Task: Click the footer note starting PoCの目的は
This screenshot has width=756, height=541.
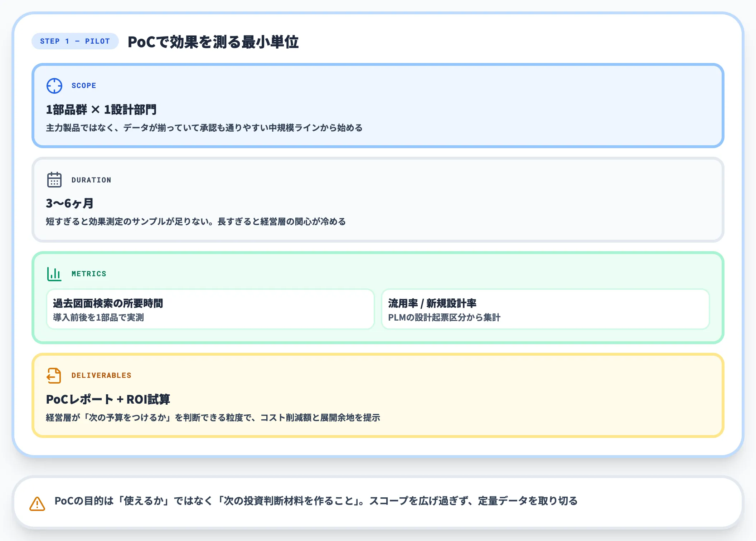Action: coord(316,501)
